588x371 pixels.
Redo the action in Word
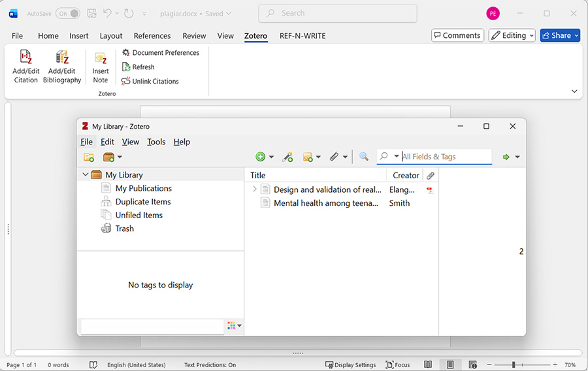click(129, 14)
